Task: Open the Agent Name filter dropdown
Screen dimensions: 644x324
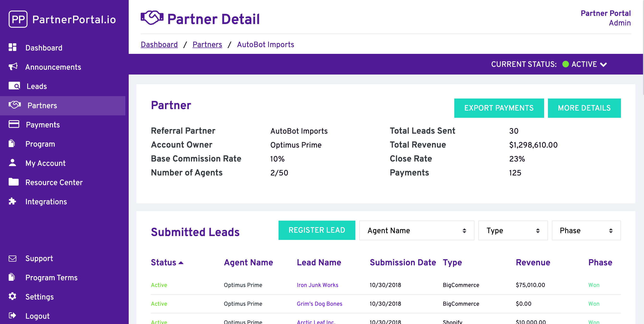Action: pos(416,231)
